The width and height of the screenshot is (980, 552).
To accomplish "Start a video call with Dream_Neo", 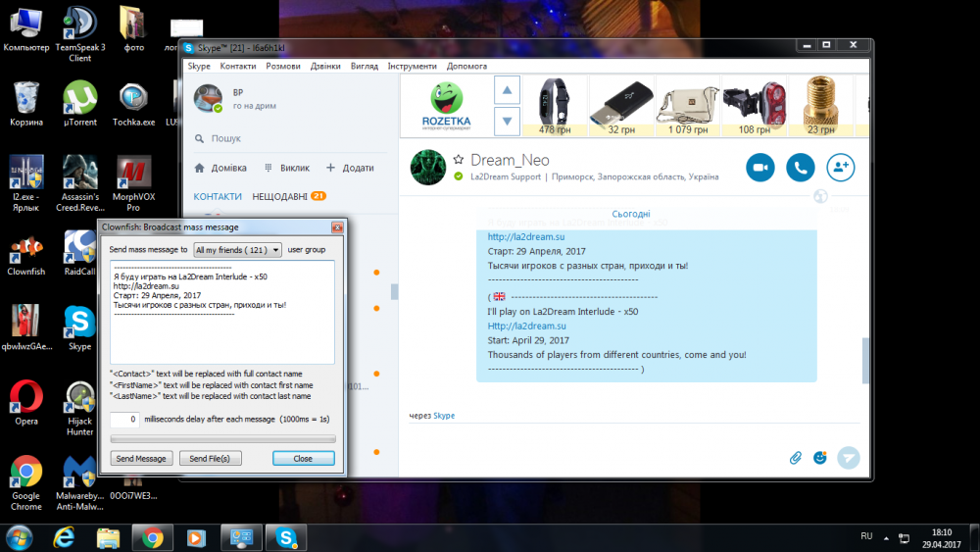I will pyautogui.click(x=759, y=167).
